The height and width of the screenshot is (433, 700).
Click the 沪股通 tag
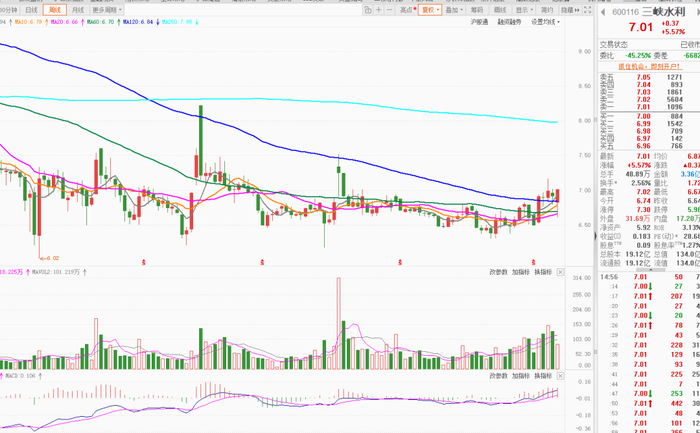(x=479, y=22)
